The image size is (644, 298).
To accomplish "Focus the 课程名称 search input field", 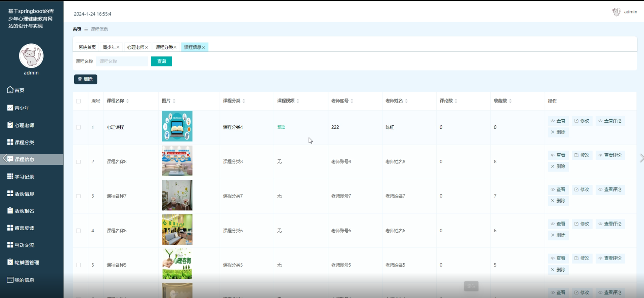I will coord(122,61).
